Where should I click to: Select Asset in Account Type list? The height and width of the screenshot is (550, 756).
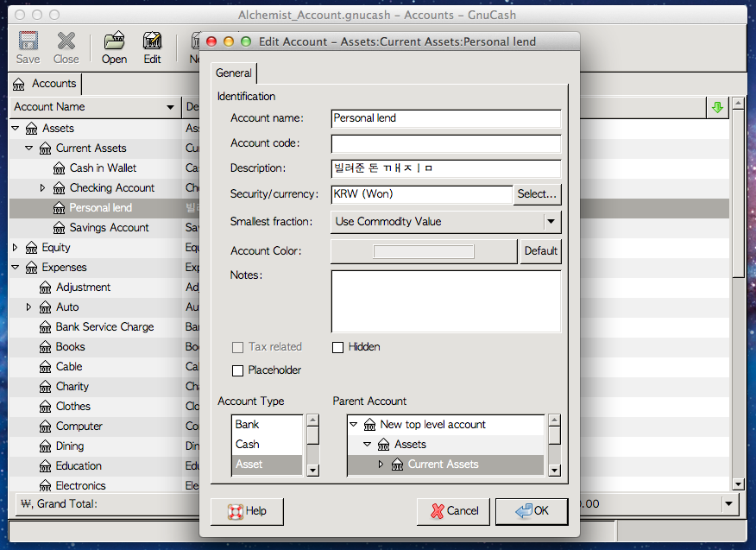268,465
